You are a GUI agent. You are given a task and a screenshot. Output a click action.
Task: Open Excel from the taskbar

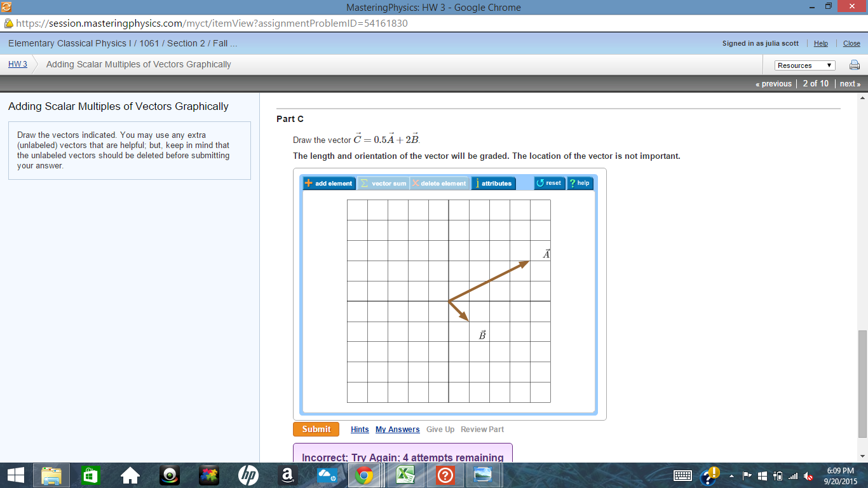pyautogui.click(x=405, y=475)
